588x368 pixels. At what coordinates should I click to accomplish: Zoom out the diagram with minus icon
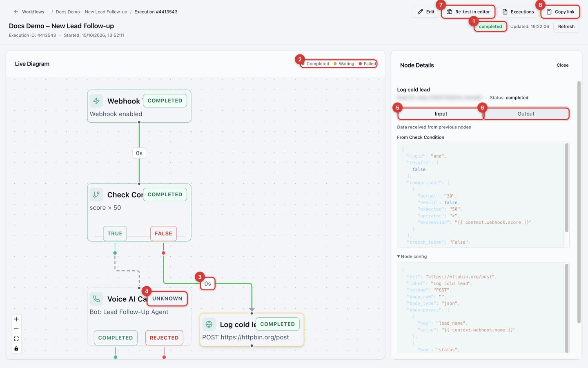point(16,329)
